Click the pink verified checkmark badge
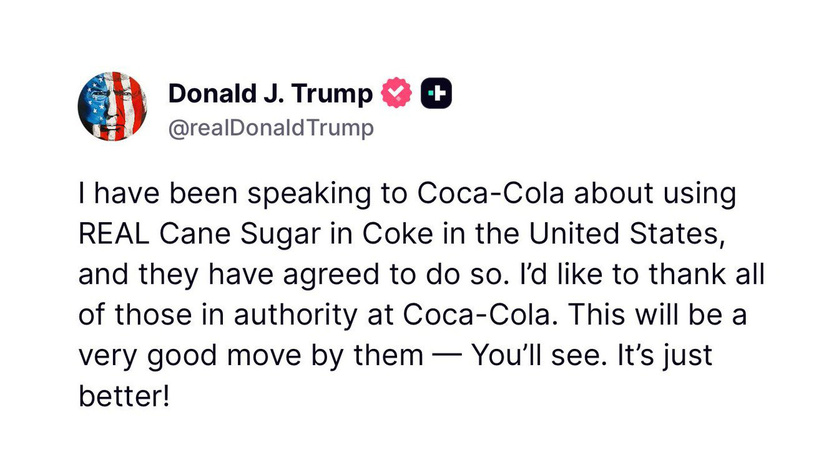Viewport: 839px width, 475px height. [x=396, y=93]
